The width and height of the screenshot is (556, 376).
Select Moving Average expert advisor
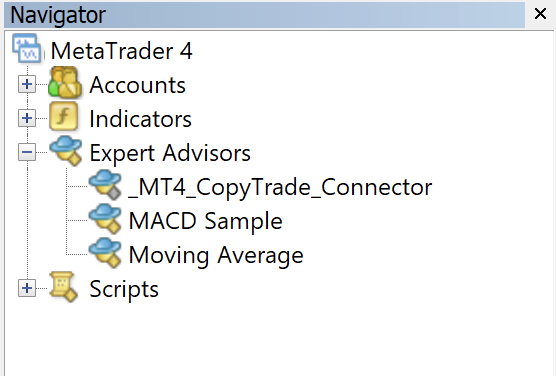pos(216,255)
